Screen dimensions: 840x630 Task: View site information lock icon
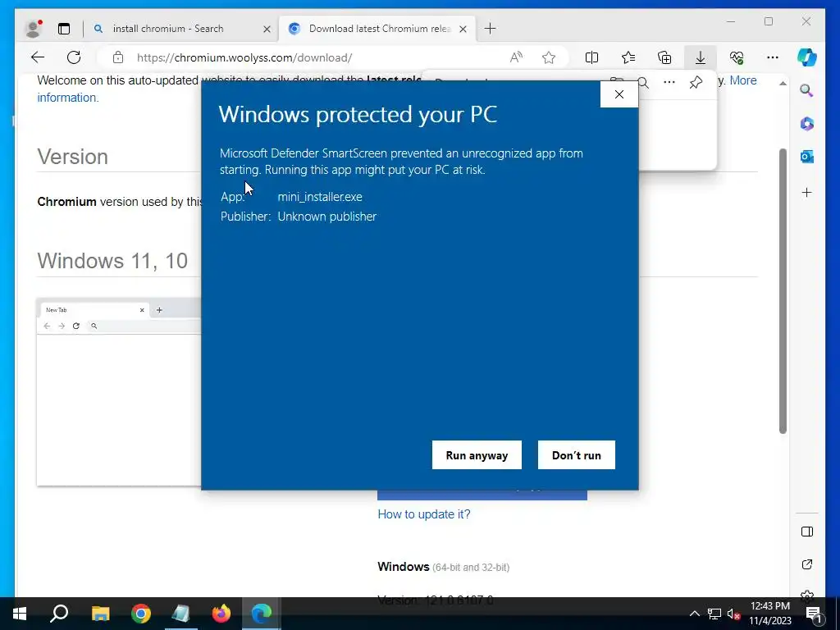point(118,57)
